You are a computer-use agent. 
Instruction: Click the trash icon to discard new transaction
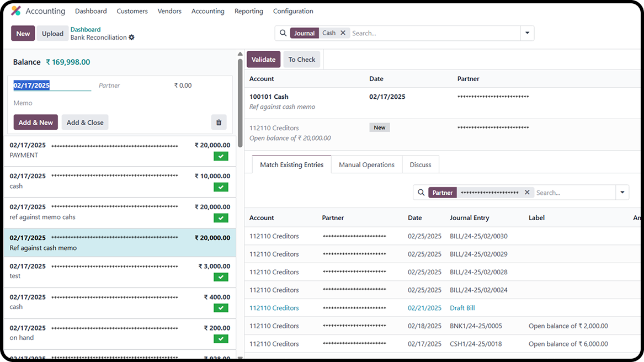pyautogui.click(x=219, y=122)
